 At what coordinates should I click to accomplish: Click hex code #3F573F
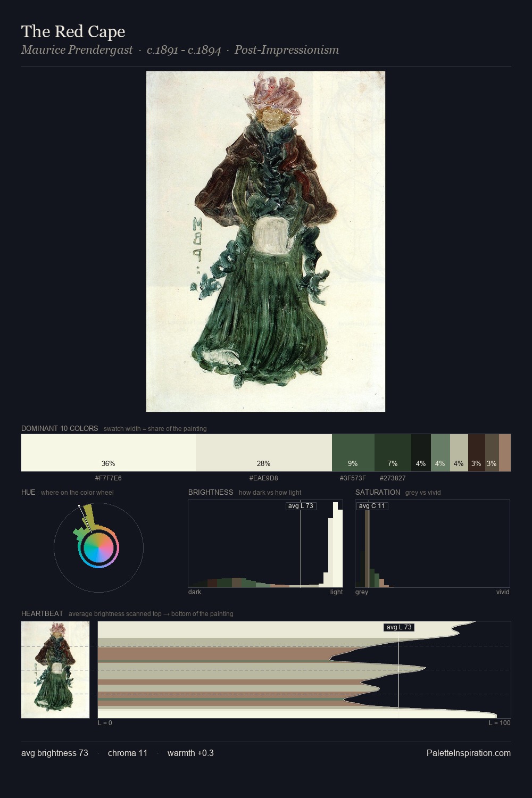pyautogui.click(x=353, y=478)
